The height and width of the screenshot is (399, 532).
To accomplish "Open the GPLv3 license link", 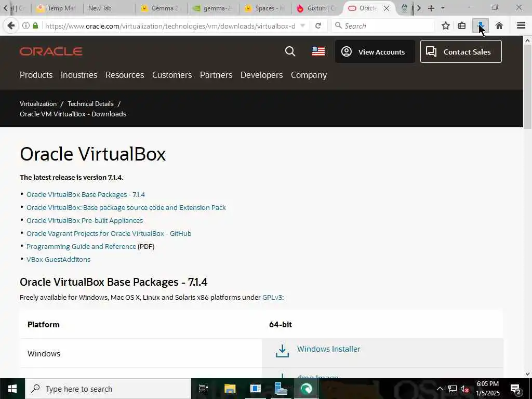I will [272, 297].
